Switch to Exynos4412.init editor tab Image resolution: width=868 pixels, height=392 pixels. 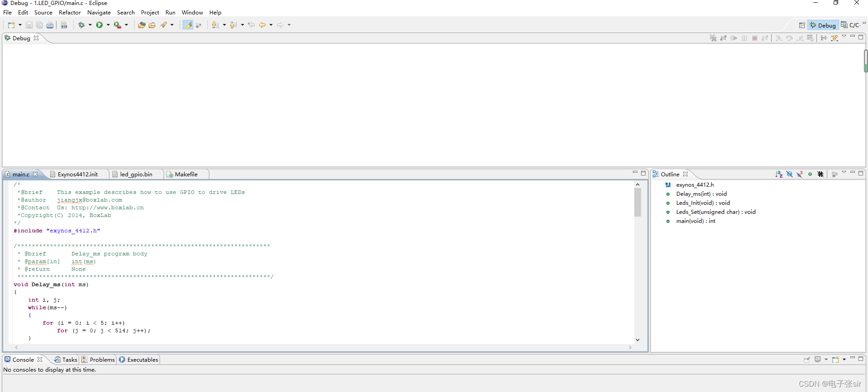[x=77, y=174]
